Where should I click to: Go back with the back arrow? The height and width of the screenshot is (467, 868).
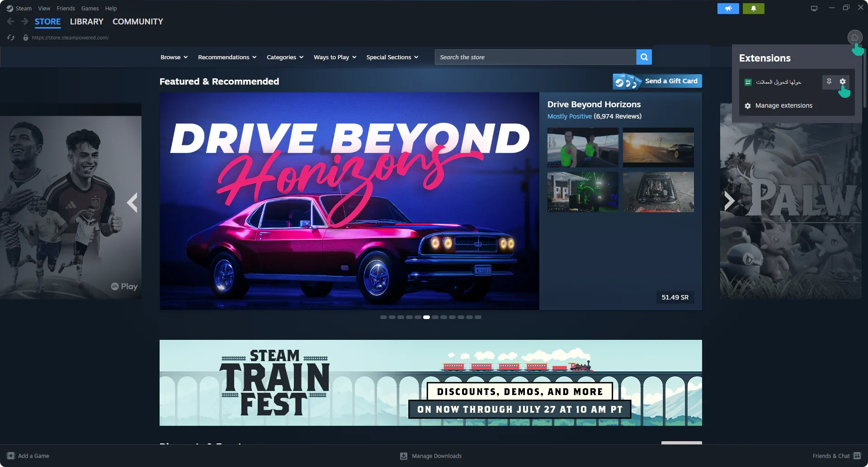pos(10,21)
